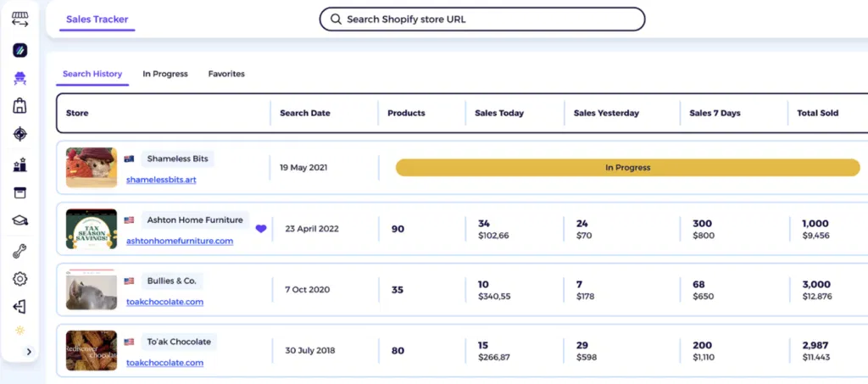Click the magnifier icon in search bar
Screen dimensions: 868x384
336,19
